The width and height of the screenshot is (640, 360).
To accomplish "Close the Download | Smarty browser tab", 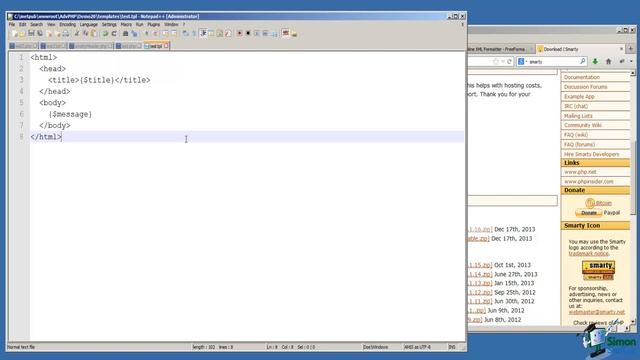I will [x=622, y=49].
